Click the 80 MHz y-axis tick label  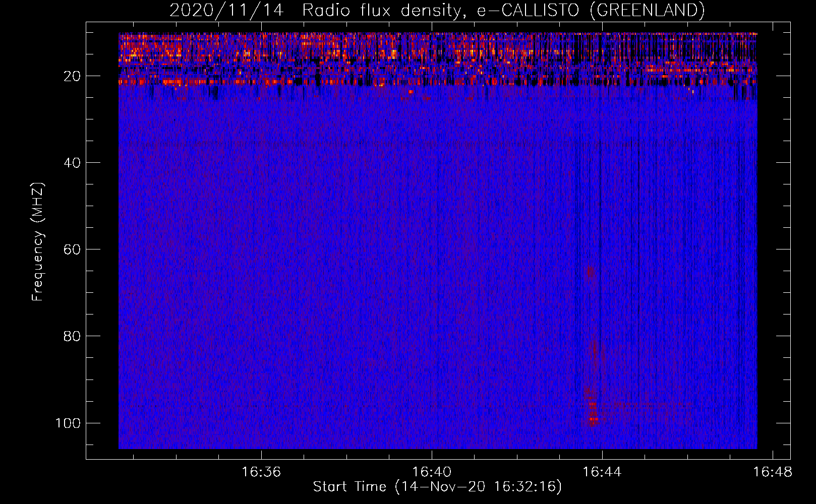click(73, 336)
